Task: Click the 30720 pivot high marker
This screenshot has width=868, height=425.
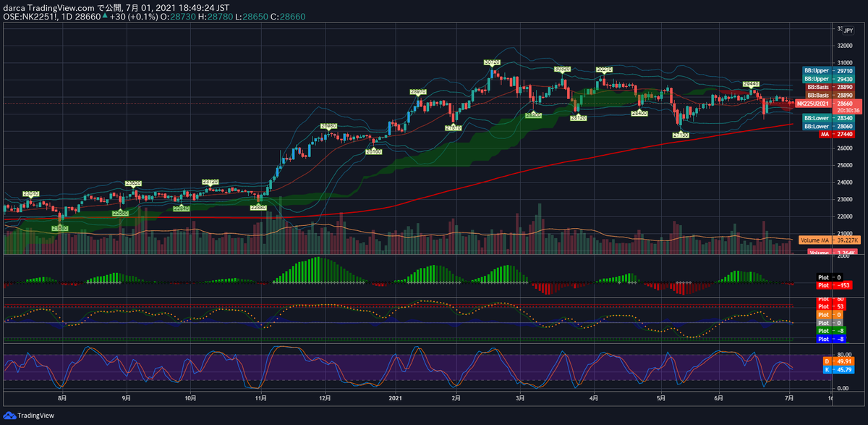Action: pyautogui.click(x=492, y=63)
